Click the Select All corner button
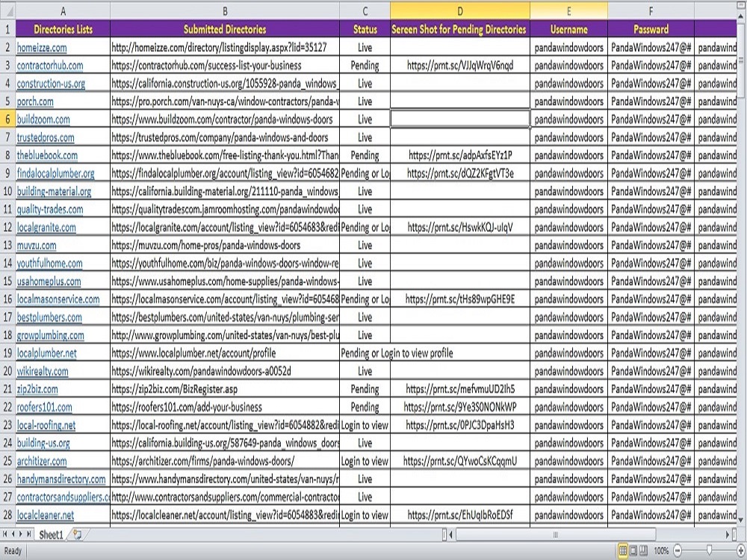747x560 pixels. 7,10
